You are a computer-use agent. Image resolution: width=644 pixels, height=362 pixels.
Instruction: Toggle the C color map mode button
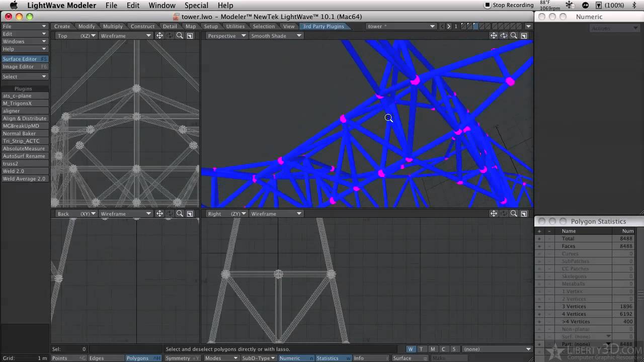pyautogui.click(x=443, y=349)
